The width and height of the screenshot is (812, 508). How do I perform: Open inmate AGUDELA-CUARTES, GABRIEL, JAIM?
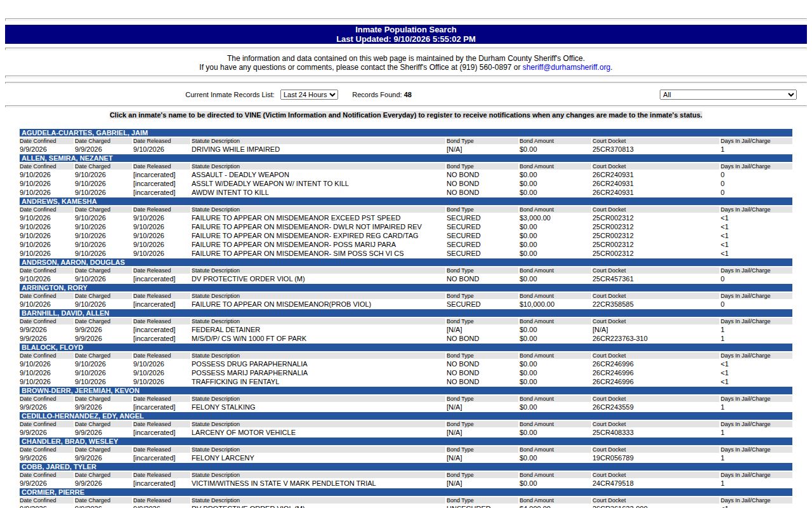(85, 133)
